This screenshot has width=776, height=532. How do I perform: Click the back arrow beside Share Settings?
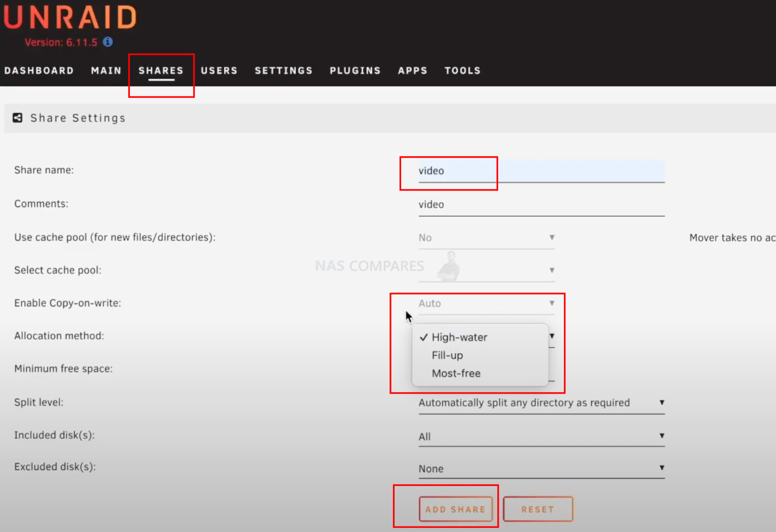click(17, 118)
